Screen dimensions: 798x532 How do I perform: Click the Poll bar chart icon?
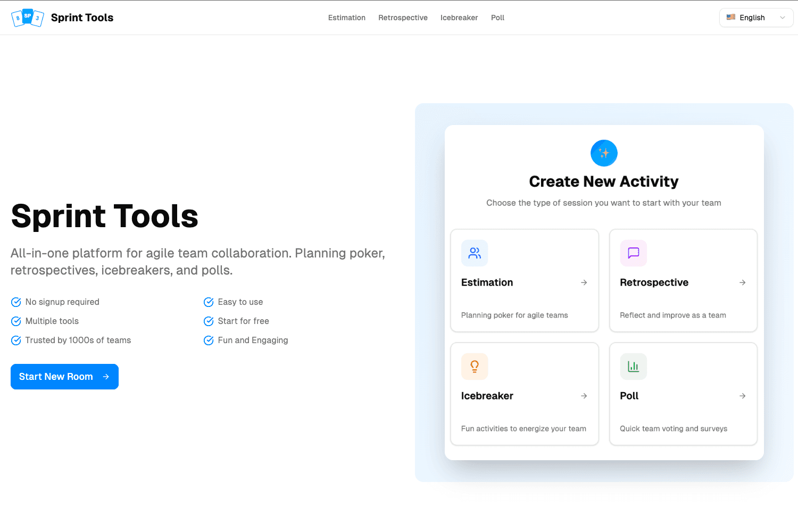634,367
